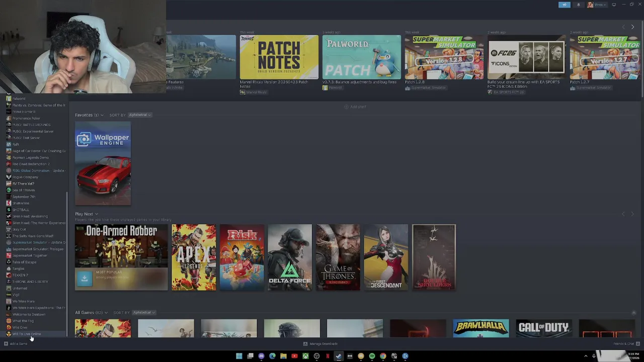Expand the Play Next shelf dropdown
Screen dimensions: 644x362
tap(97, 214)
